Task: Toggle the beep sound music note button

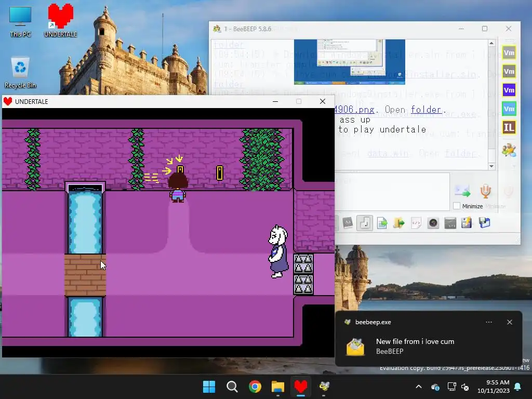Action: point(365,223)
